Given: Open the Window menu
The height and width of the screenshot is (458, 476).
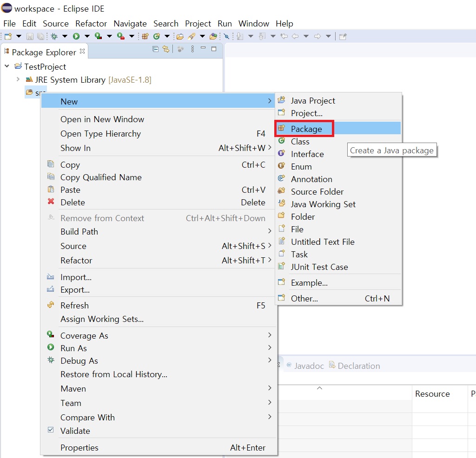Looking at the screenshot, I should pyautogui.click(x=254, y=23).
